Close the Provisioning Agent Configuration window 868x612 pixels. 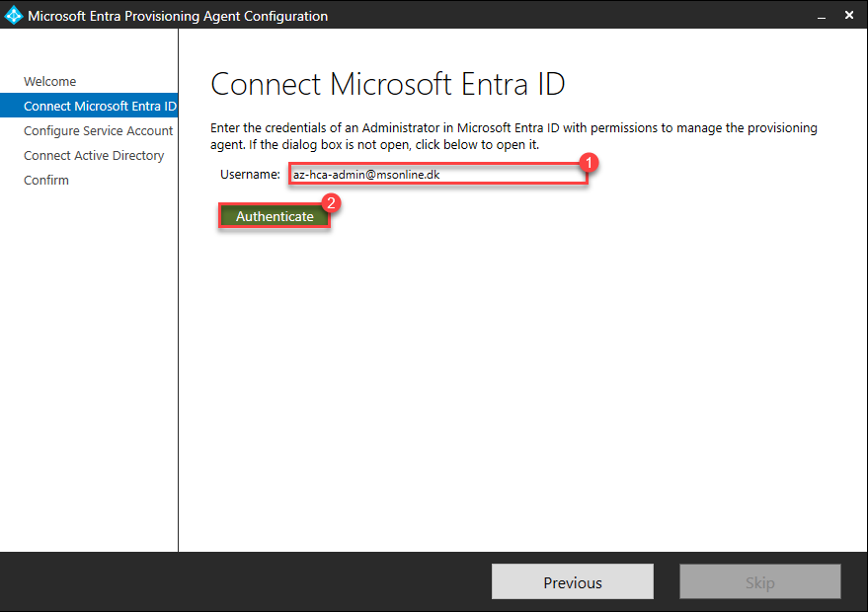pos(849,16)
